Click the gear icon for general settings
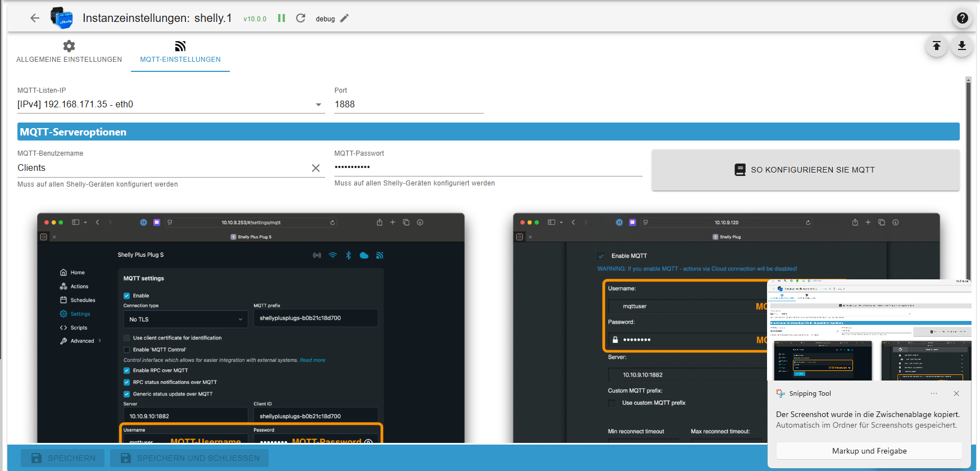Screen dimensions: 980x471 (69, 46)
